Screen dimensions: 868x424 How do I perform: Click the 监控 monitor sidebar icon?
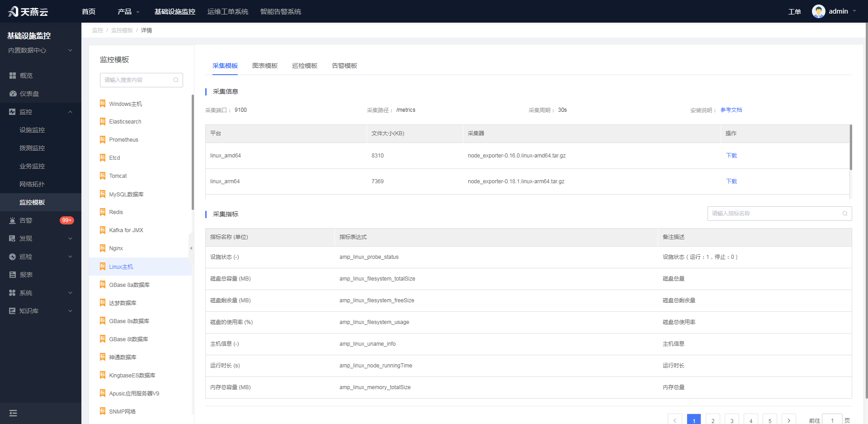coord(12,112)
